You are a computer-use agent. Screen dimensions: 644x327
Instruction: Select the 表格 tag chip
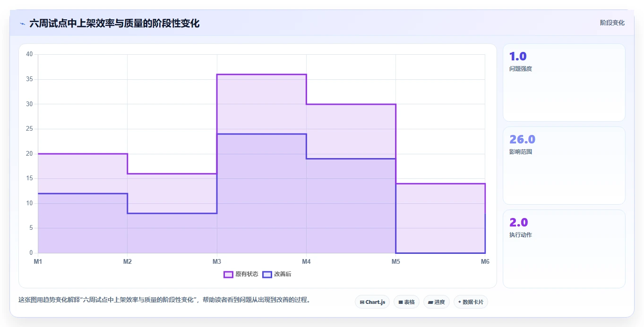point(406,302)
